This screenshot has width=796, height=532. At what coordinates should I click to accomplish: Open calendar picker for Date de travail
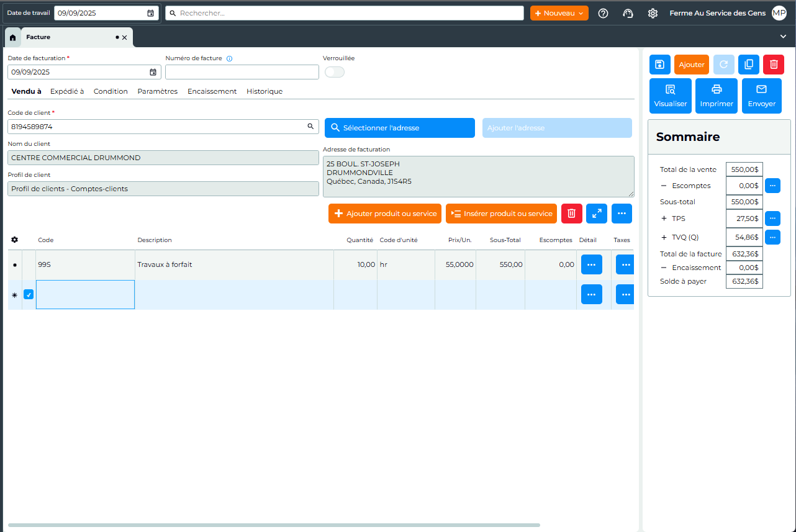[x=150, y=13]
